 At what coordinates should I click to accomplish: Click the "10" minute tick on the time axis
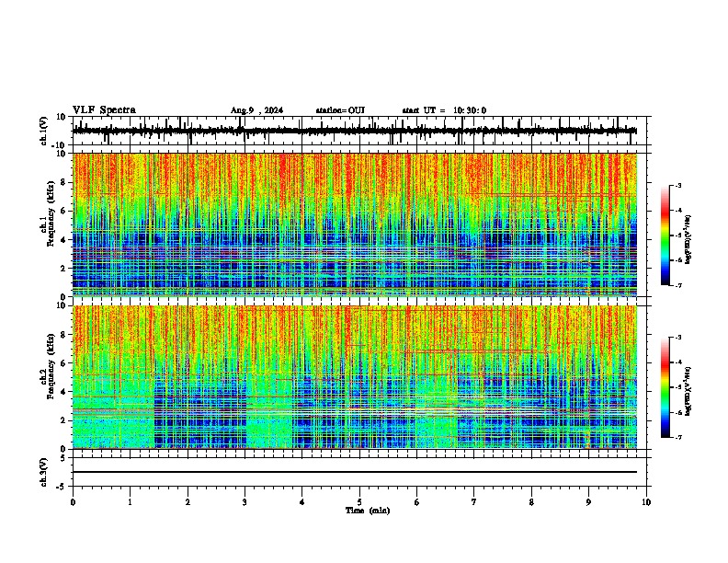click(x=646, y=502)
